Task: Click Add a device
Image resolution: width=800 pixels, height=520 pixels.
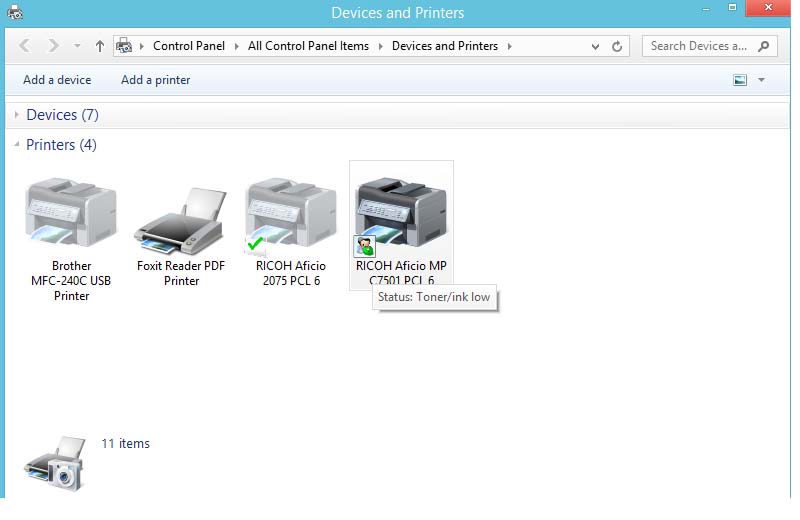Action: (57, 80)
